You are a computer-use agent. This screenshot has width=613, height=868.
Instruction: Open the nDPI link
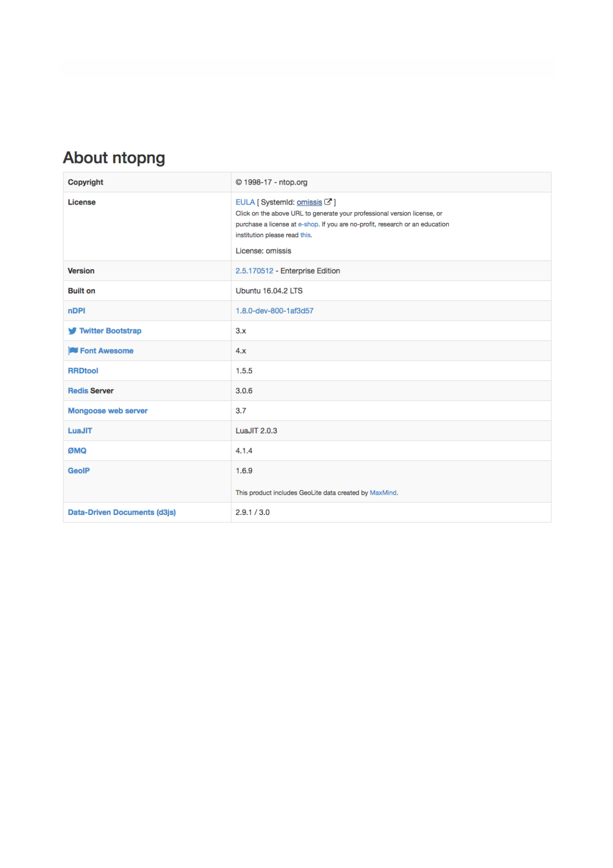(76, 311)
